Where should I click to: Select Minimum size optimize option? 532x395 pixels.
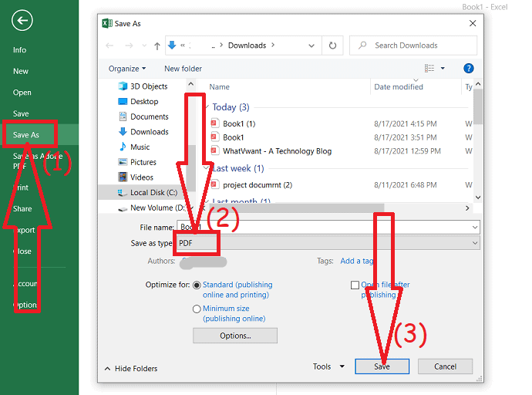point(197,309)
